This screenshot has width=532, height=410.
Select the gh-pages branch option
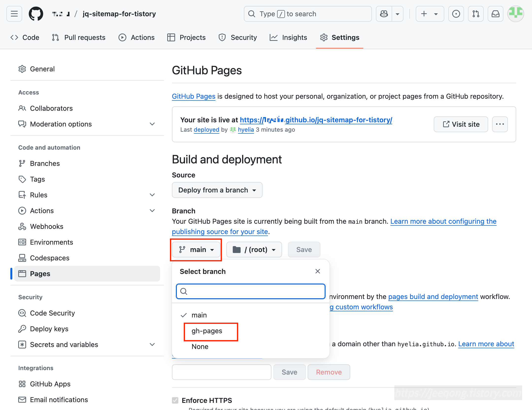pos(207,331)
